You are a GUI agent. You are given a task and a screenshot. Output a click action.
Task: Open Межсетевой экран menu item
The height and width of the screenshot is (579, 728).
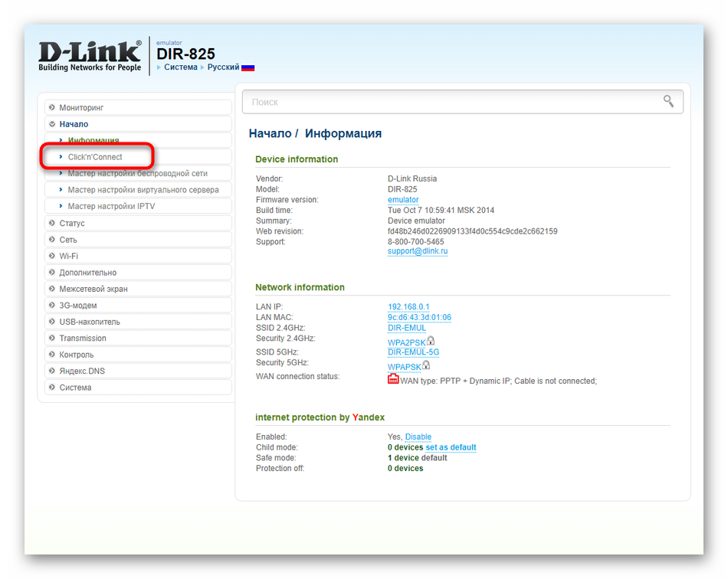tap(138, 289)
